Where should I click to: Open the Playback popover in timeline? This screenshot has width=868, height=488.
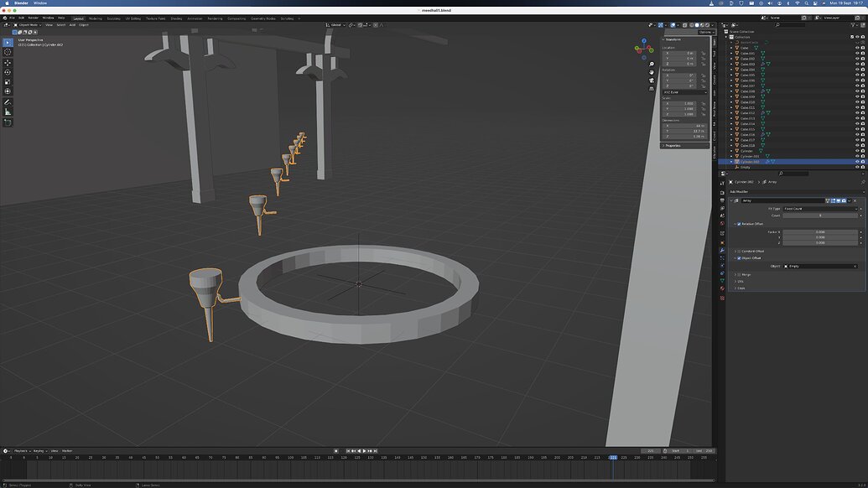click(x=22, y=451)
